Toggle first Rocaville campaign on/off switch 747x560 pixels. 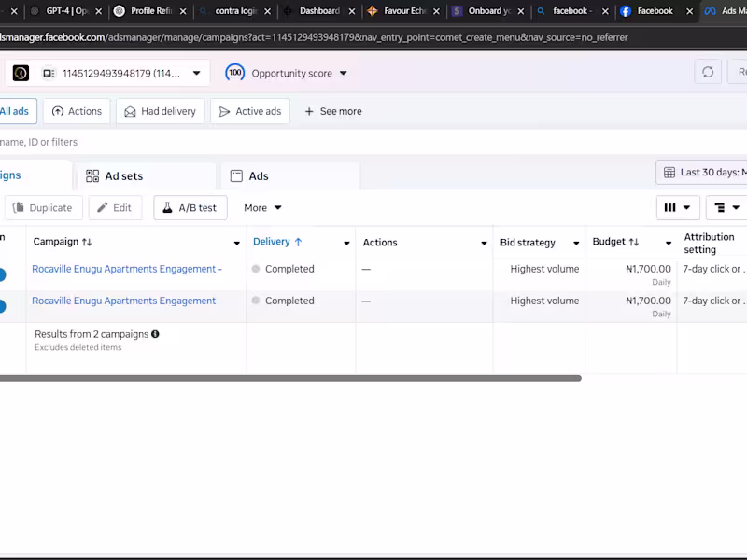(x=2, y=274)
